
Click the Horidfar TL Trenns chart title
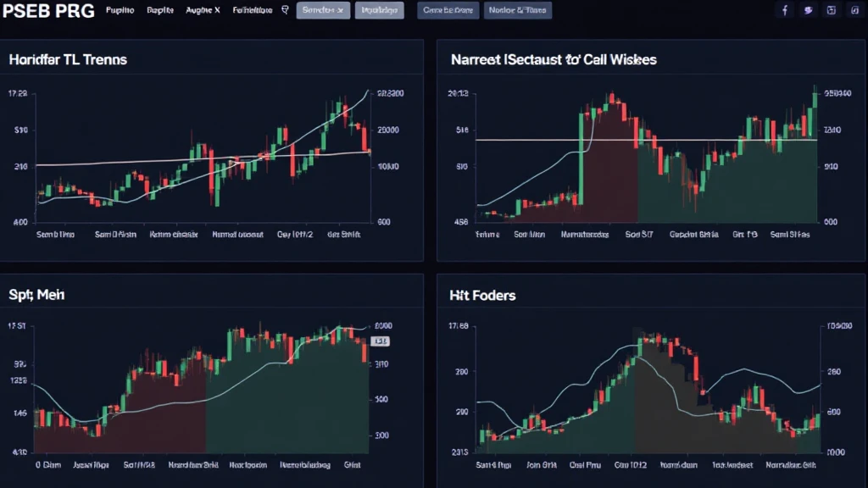pos(68,60)
